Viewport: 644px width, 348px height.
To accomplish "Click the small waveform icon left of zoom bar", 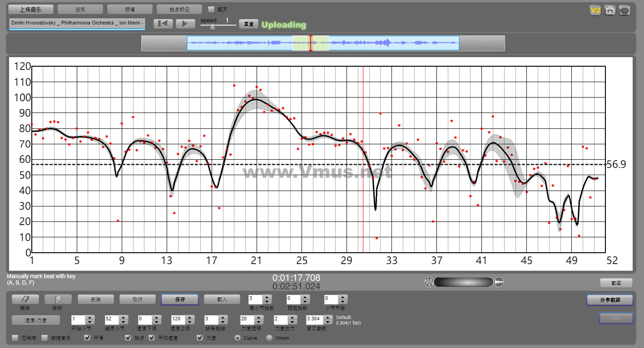I will click(429, 282).
